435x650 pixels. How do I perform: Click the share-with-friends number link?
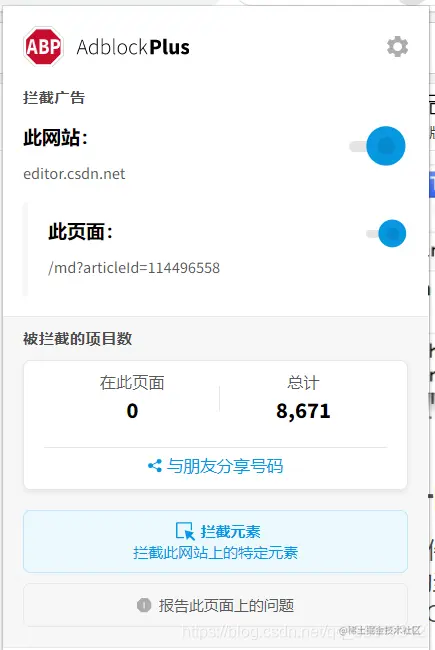[216, 466]
